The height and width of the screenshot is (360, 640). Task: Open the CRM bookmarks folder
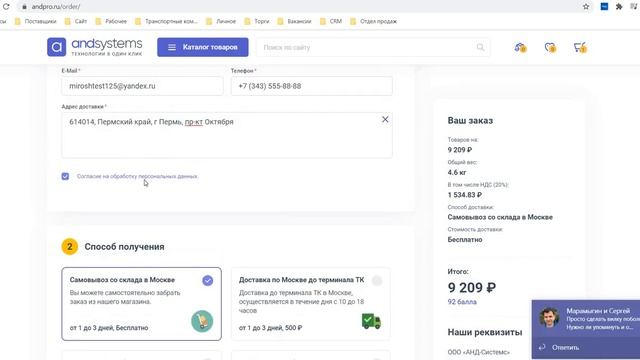tap(331, 21)
